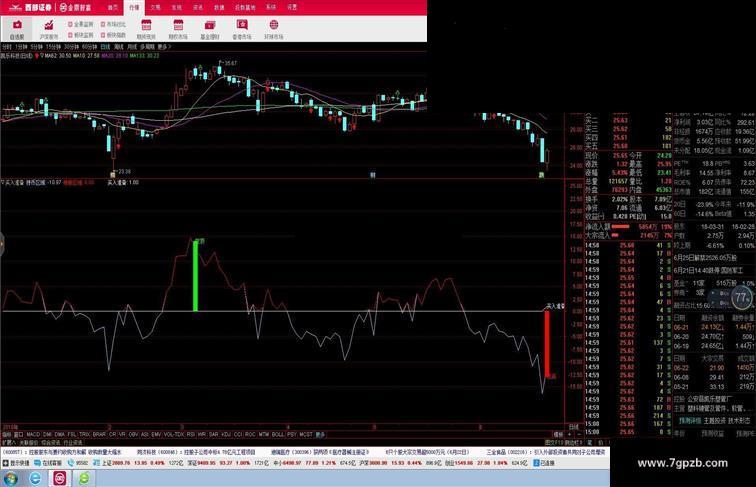Click the 日线 label at chart bottom right
The height and width of the screenshot is (487, 756).
tap(573, 427)
